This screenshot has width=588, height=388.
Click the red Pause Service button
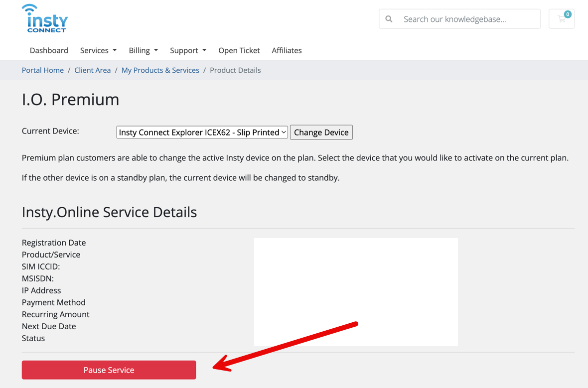tap(109, 370)
